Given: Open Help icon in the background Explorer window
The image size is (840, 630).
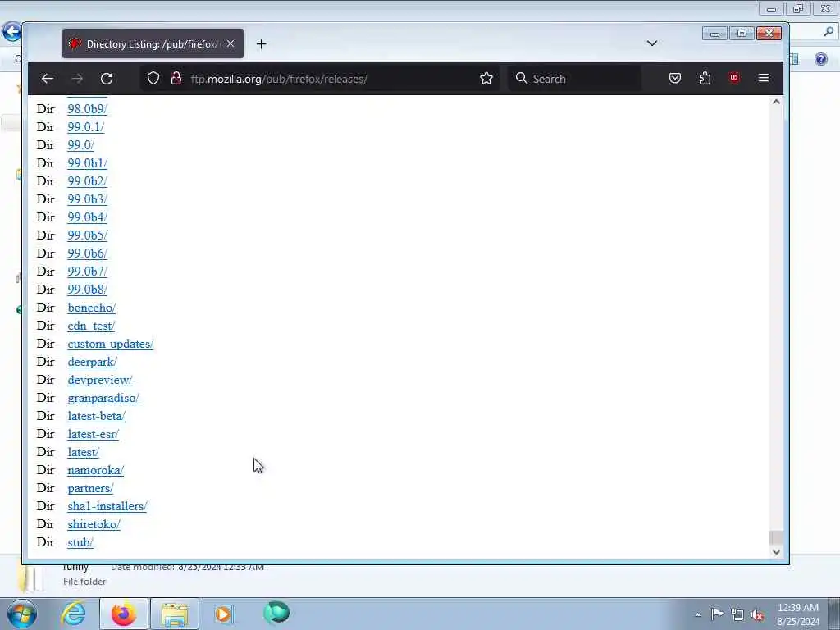Looking at the screenshot, I should 820,59.
